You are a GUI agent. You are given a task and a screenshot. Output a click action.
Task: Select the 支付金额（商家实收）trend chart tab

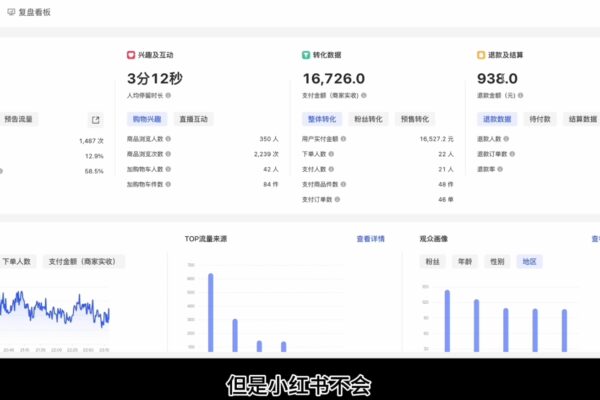82,261
